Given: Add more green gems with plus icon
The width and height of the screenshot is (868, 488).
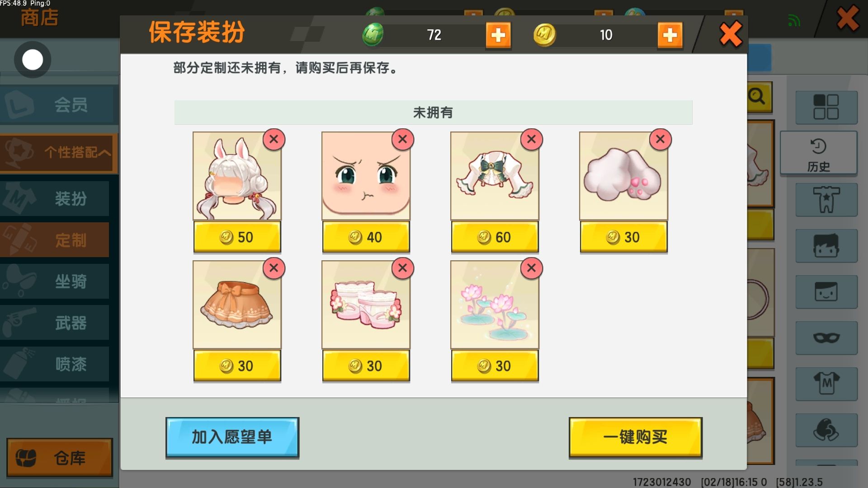Looking at the screenshot, I should [x=498, y=35].
